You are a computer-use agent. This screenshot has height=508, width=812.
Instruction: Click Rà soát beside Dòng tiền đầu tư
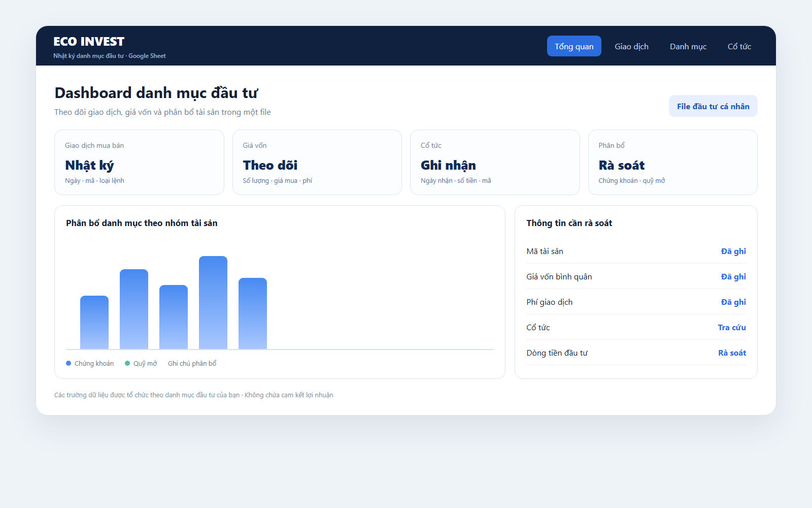tap(732, 353)
